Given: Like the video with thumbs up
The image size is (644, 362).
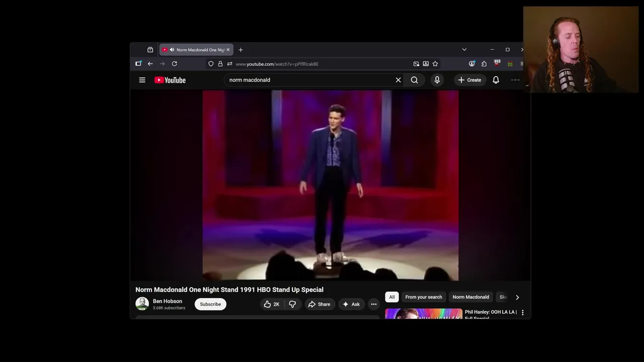Looking at the screenshot, I should point(271,304).
